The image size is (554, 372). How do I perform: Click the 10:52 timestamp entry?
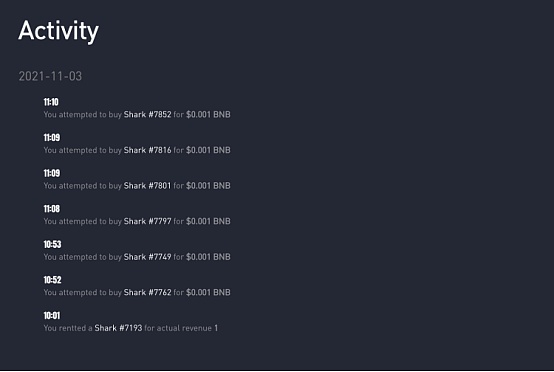[52, 280]
